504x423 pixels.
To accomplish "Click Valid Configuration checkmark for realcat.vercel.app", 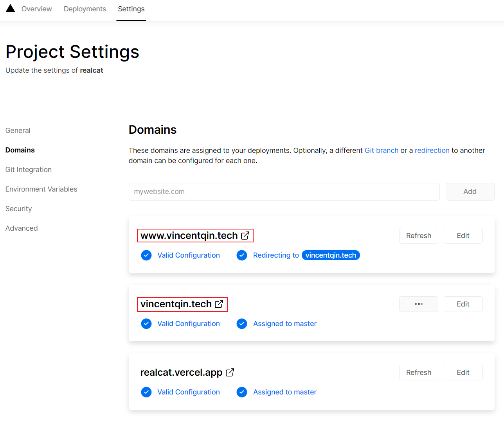I will click(146, 392).
